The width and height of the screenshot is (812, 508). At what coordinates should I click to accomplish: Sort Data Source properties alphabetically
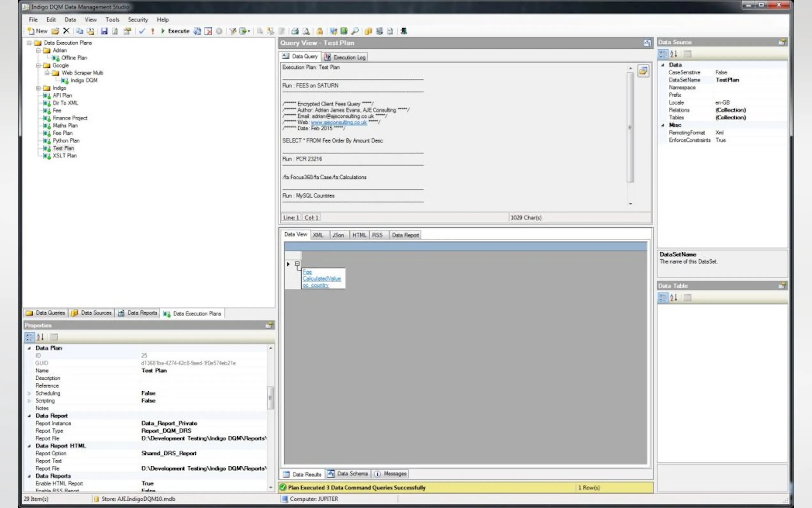674,54
